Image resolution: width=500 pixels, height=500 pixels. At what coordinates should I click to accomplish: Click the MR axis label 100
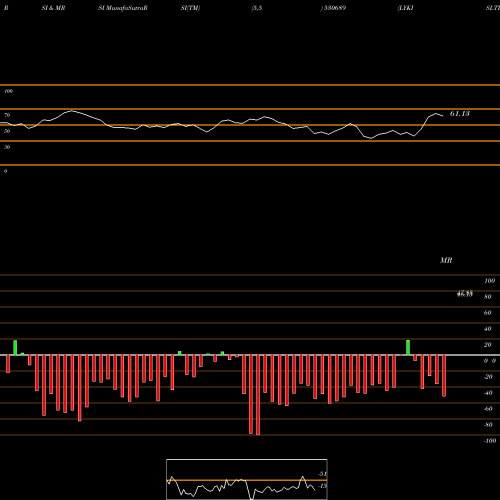[489, 281]
